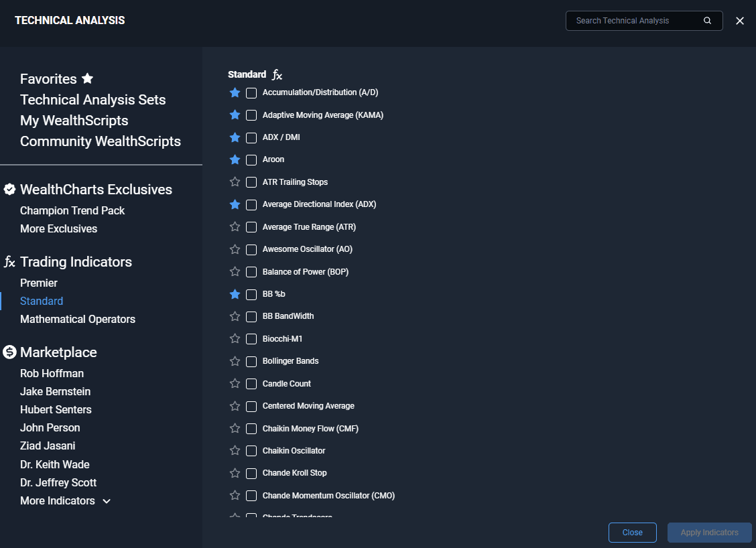
Task: Check Average True Range (ATR) checkbox
Action: pyautogui.click(x=251, y=227)
